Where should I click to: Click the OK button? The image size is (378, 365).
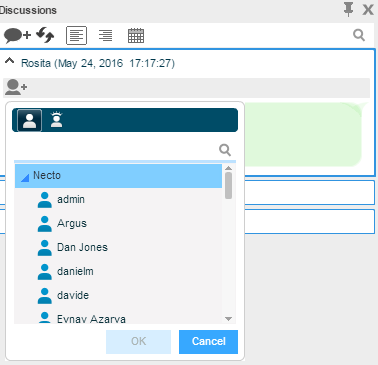(138, 342)
